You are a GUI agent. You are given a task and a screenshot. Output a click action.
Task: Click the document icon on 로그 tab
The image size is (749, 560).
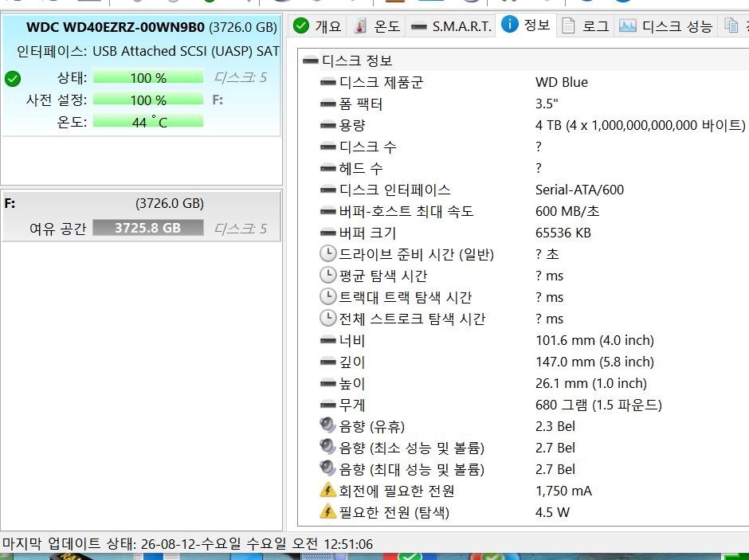568,25
